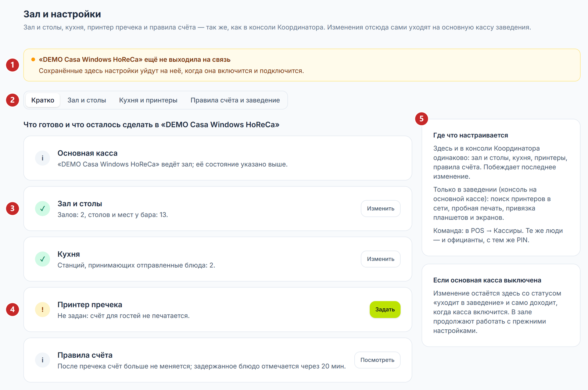Click sidebar heading Где что настраивается
This screenshot has width=588, height=390.
pyautogui.click(x=470, y=135)
